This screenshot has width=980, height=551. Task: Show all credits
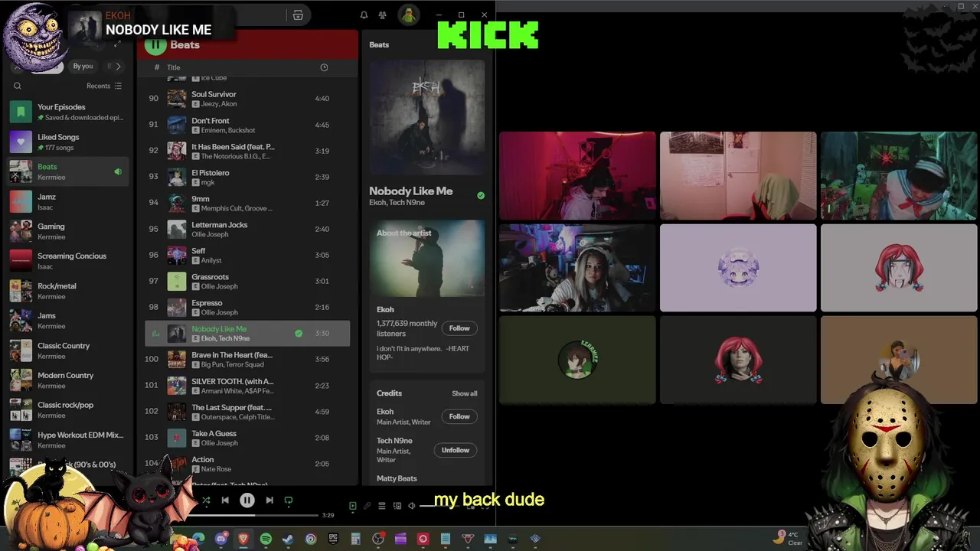click(x=464, y=393)
